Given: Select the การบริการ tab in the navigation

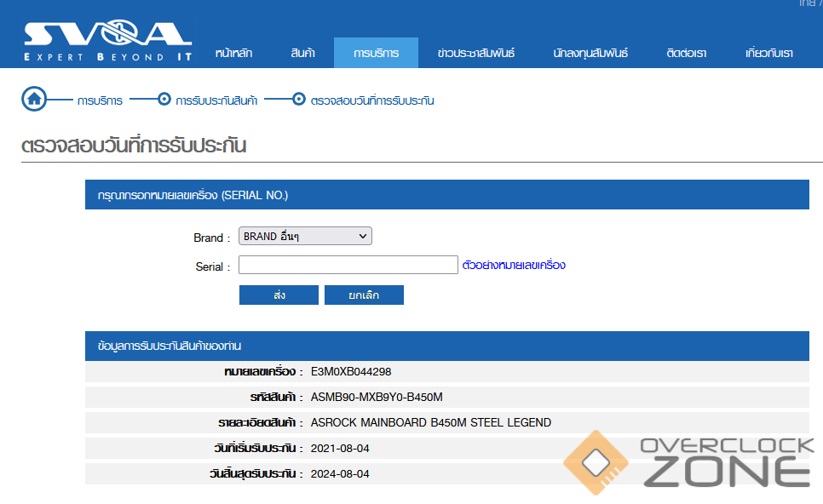Looking at the screenshot, I should click(376, 53).
